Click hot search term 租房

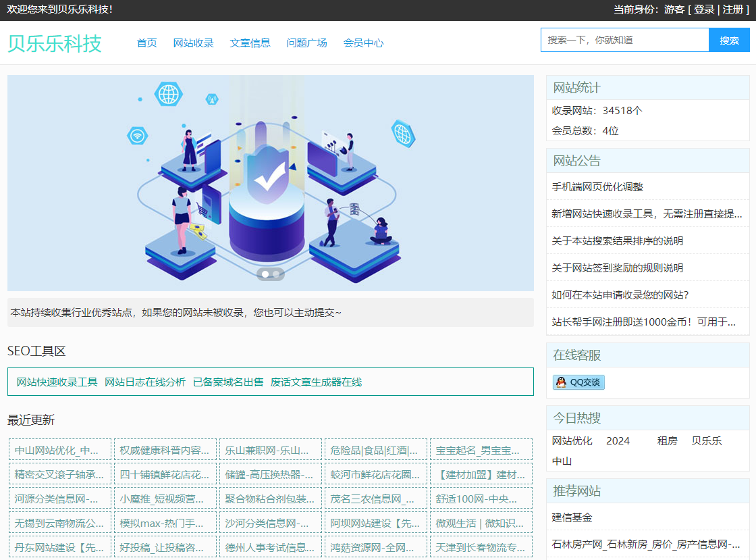click(668, 441)
